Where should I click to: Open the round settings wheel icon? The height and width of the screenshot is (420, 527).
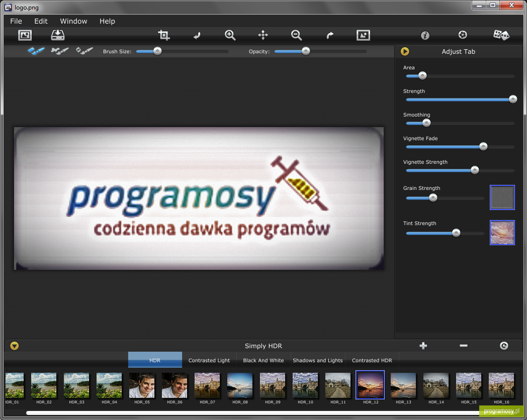[463, 35]
